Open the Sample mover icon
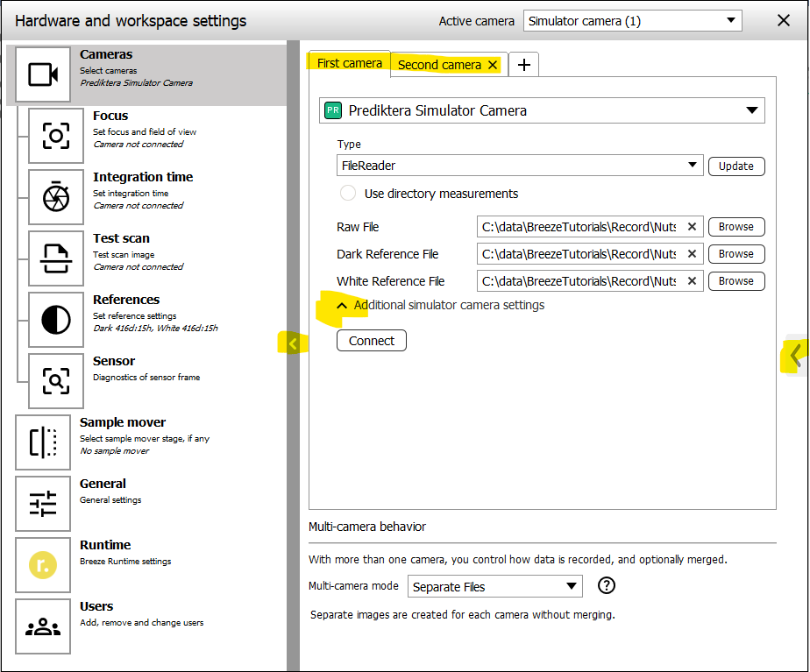This screenshot has width=810, height=672. click(43, 442)
